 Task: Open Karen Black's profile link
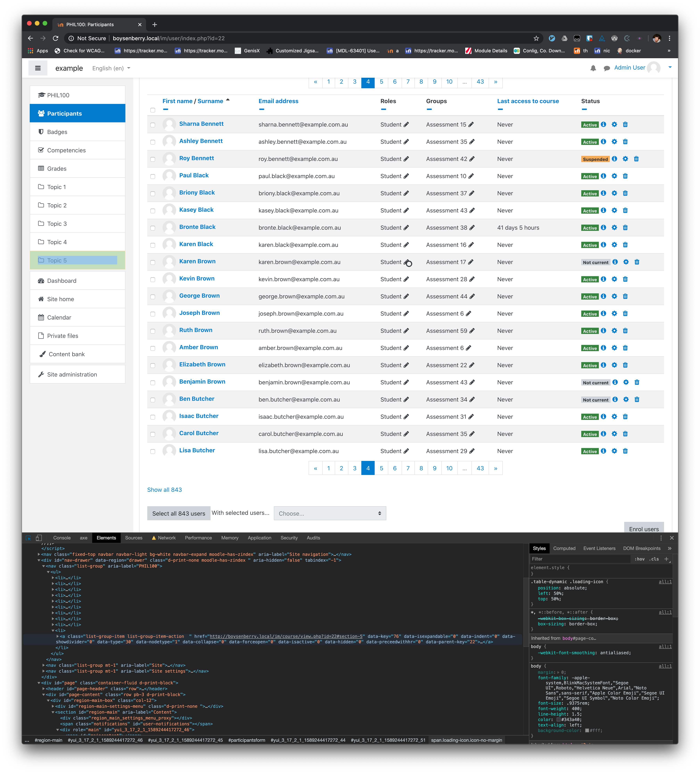196,244
